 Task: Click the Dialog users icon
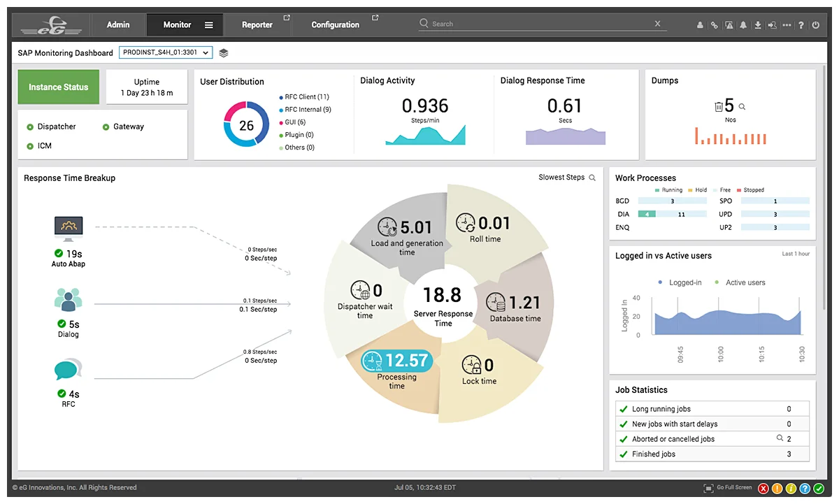(69, 298)
